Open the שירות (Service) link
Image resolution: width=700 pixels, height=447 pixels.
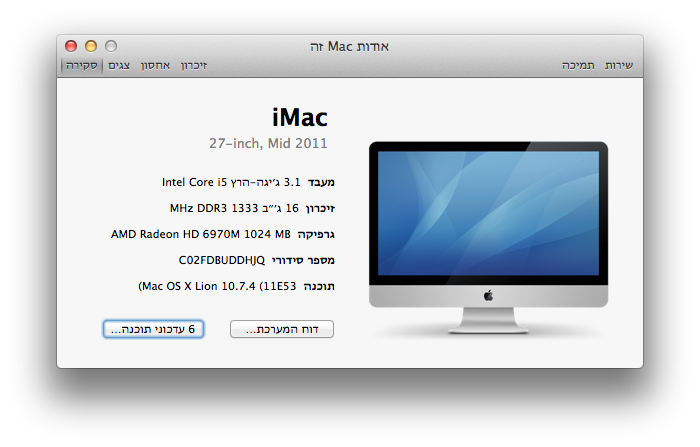click(x=619, y=66)
